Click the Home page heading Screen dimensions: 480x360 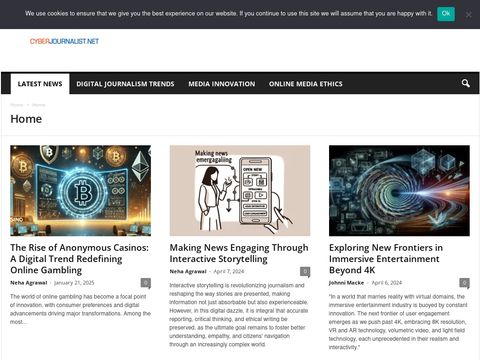(x=26, y=119)
